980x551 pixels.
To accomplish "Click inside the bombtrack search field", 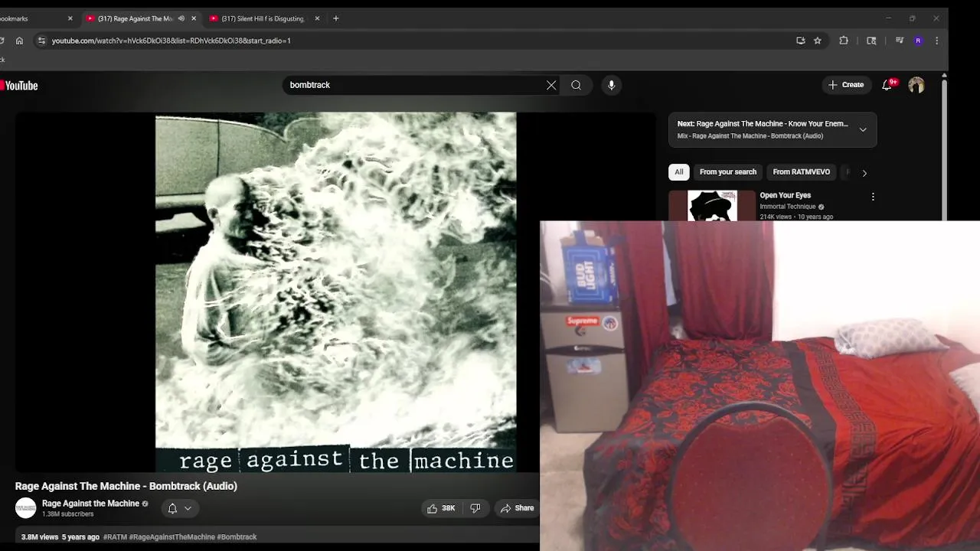I will pyautogui.click(x=413, y=85).
